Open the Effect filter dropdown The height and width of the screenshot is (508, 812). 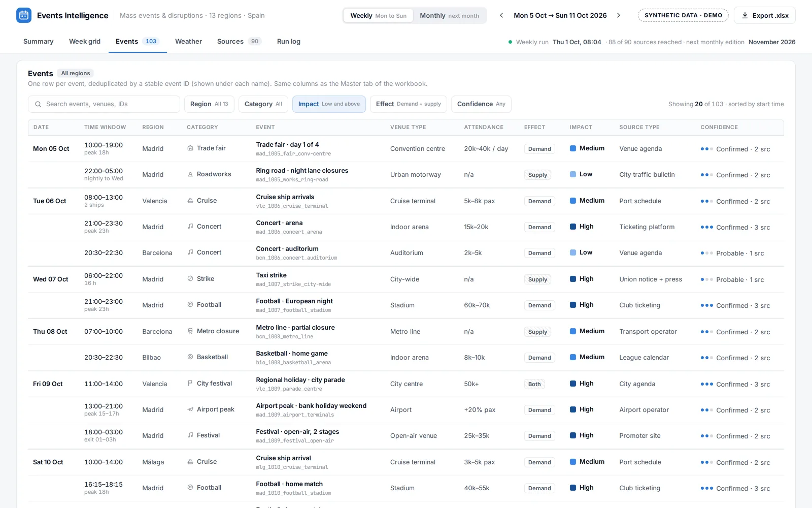point(409,104)
